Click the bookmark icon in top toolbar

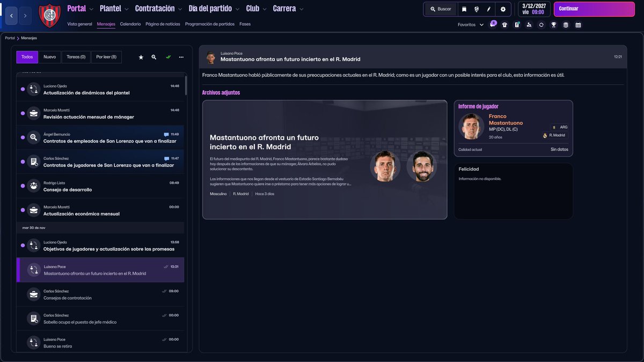[464, 9]
